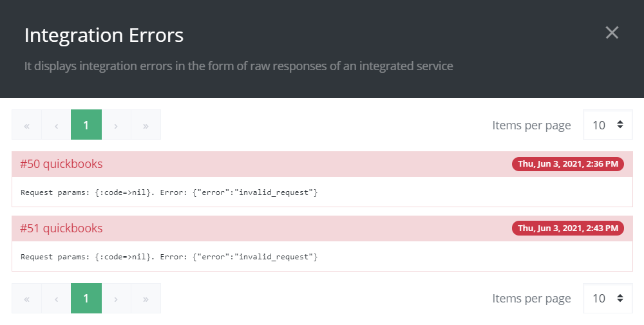Viewport: 644px width, 325px height.
Task: Go to previous page in top pagination
Action: [56, 125]
